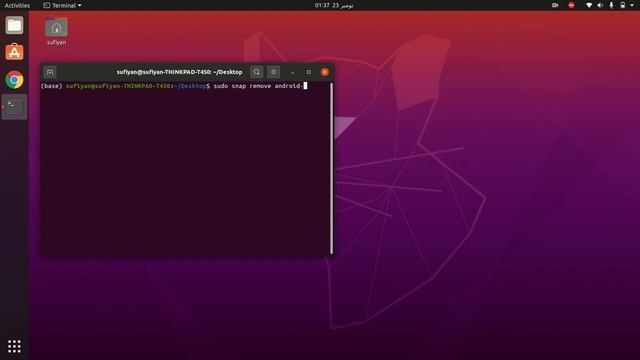Click the battery status icon
The image size is (640, 360).
(622, 5)
